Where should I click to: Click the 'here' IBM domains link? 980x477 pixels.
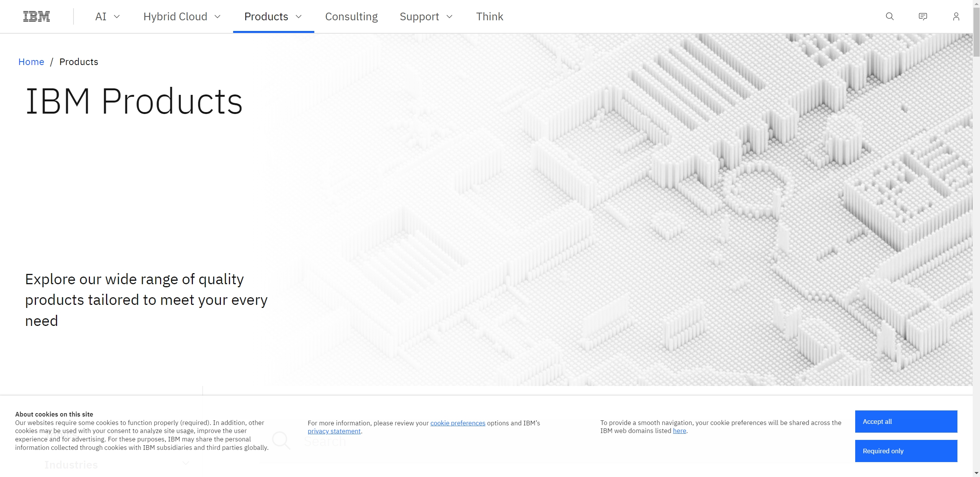[x=679, y=431]
